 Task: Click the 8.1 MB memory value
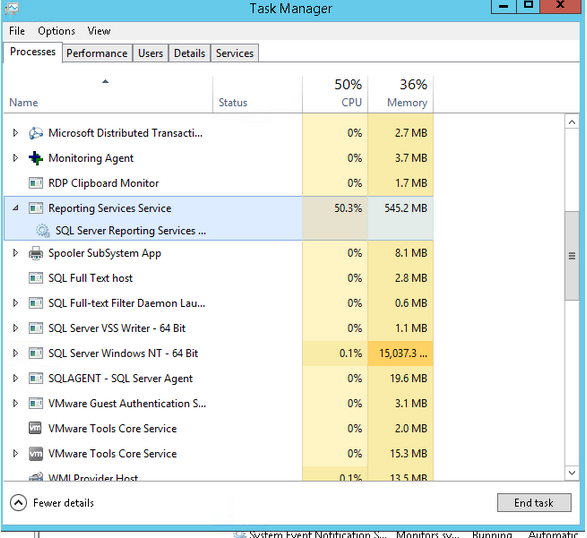coord(411,253)
